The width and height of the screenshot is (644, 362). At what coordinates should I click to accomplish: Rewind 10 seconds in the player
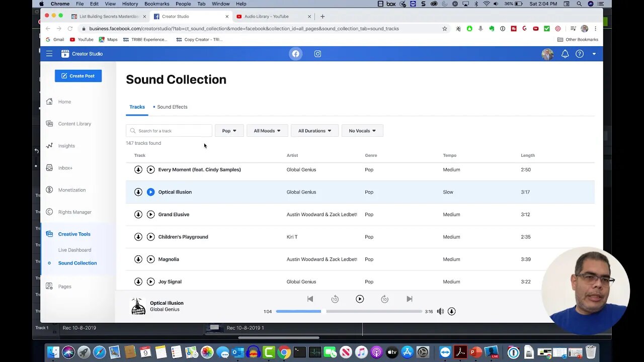pyautogui.click(x=335, y=299)
